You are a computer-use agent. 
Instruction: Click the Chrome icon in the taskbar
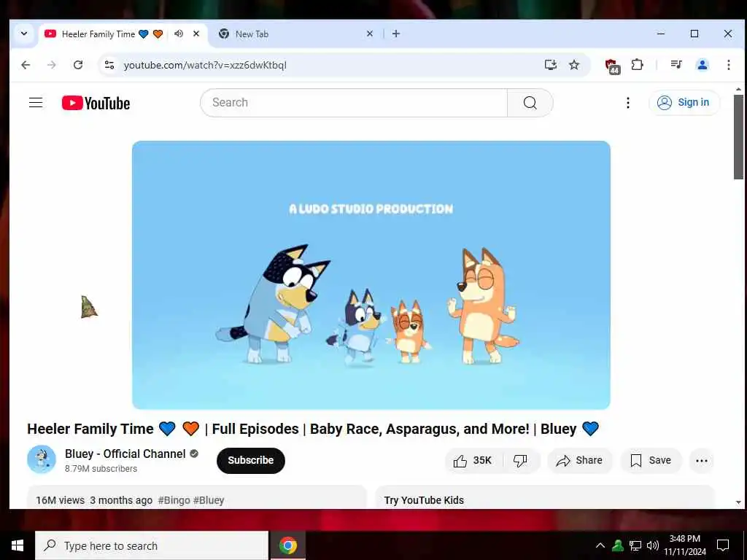(287, 545)
